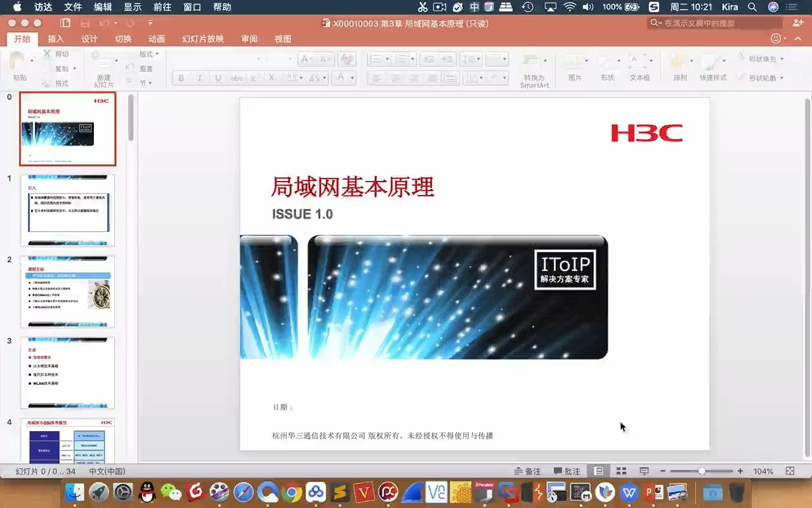Screen dimensions: 812x508
Task: Click the Paste (粘贴) clipboard button
Action: click(20, 66)
